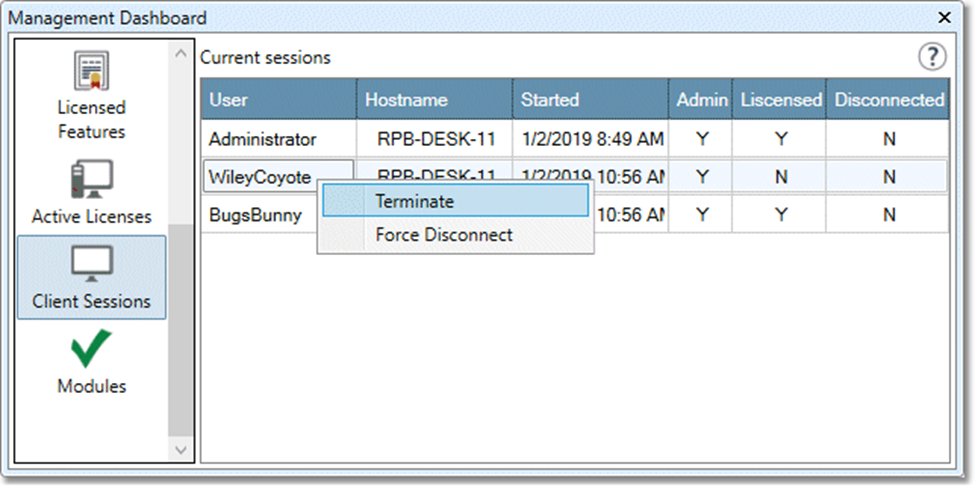975x488 pixels.
Task: Sort by the Admin column header
Action: coord(701,100)
